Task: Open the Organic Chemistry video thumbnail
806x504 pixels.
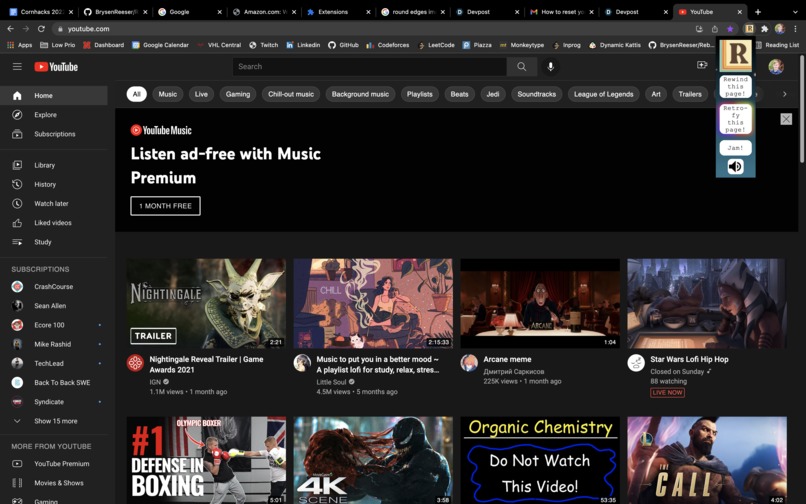Action: click(x=540, y=460)
